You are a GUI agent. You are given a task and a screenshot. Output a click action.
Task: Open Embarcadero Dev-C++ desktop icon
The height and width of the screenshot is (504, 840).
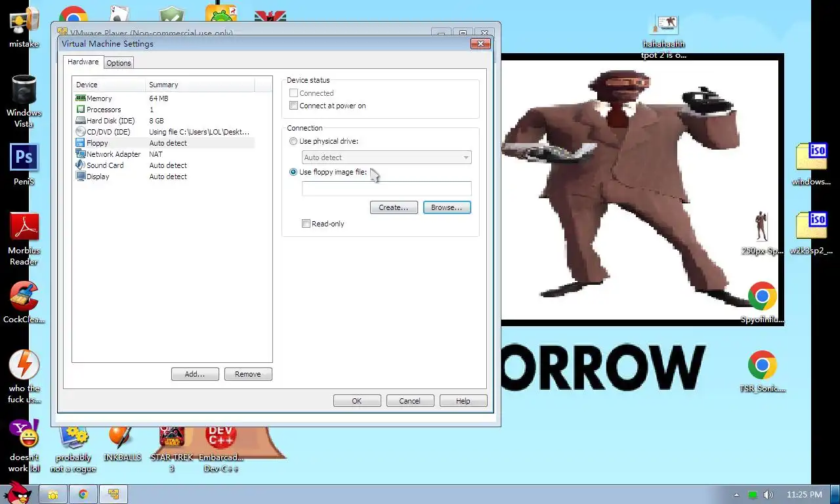[x=220, y=436]
